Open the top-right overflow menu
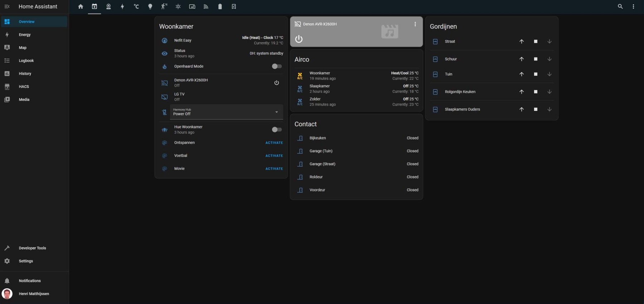Screen dimensions: 644x304 pyautogui.click(x=633, y=6)
